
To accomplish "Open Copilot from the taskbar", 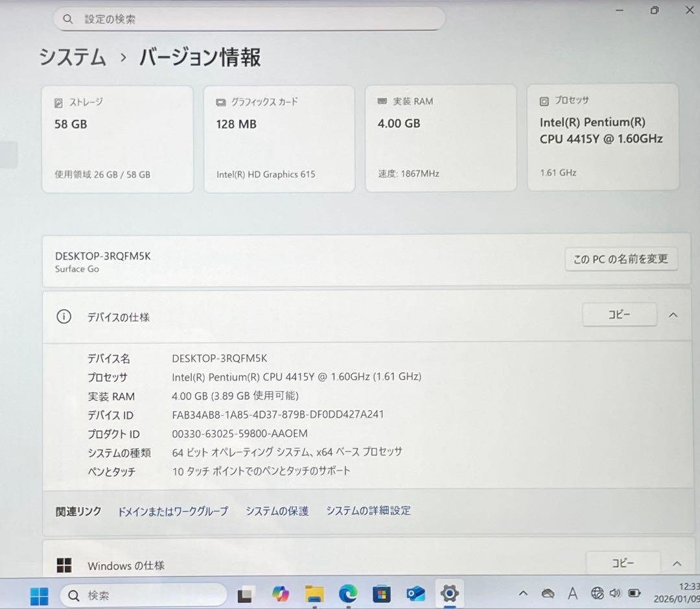I will point(281,595).
